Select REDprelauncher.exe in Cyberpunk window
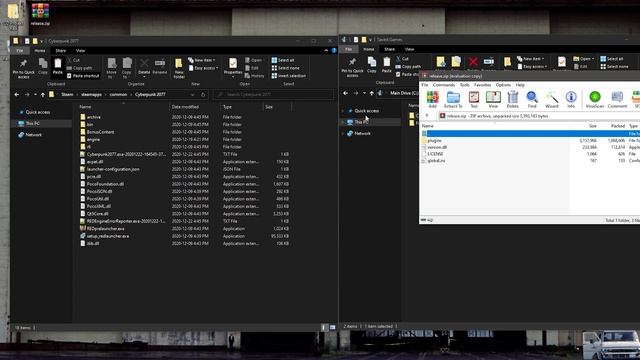 click(x=105, y=229)
